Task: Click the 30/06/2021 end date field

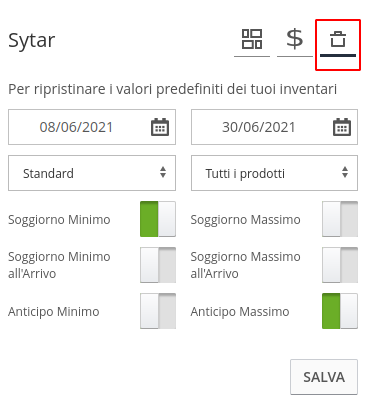Action: [274, 127]
